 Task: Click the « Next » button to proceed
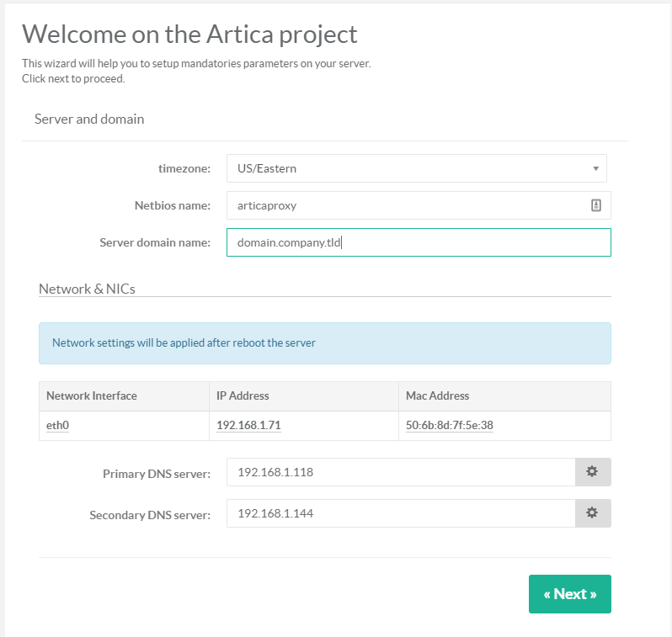pyautogui.click(x=569, y=594)
